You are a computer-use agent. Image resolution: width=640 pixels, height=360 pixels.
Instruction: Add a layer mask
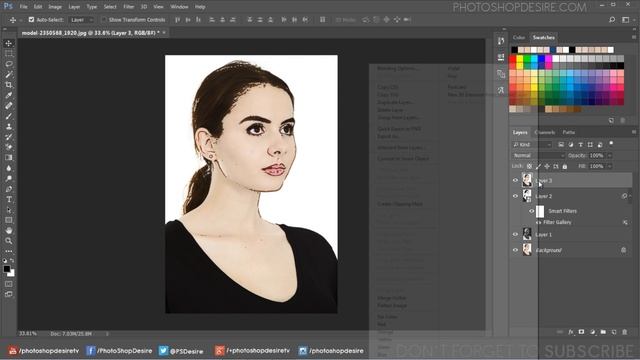581,332
